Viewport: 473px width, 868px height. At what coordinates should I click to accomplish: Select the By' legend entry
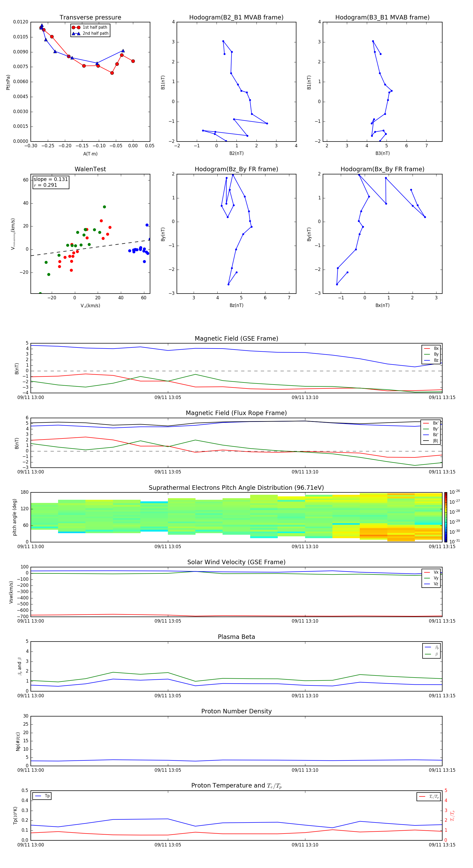[431, 429]
